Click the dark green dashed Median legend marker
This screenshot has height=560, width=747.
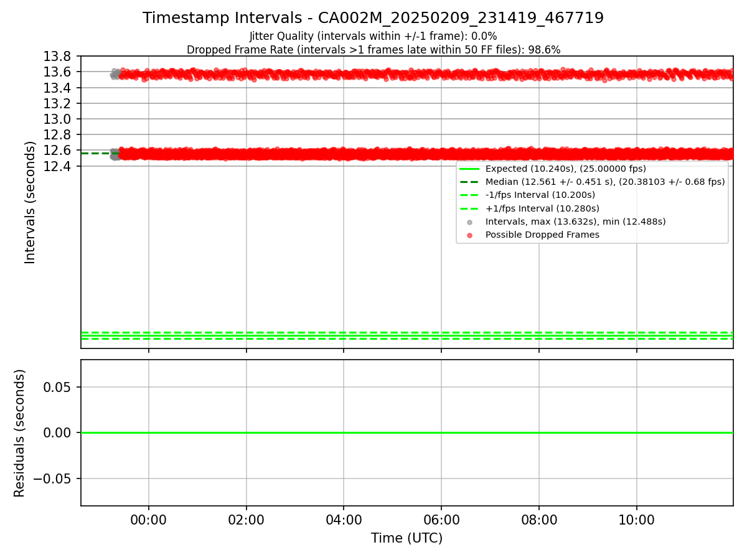pyautogui.click(x=469, y=182)
